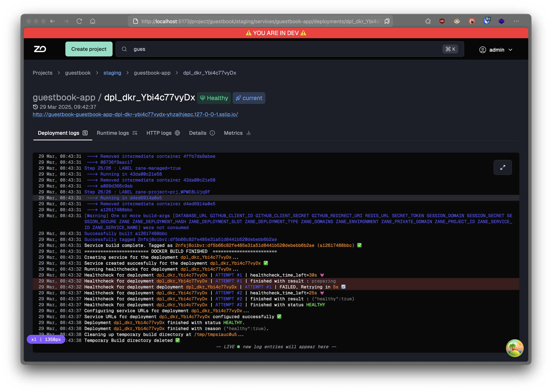
Task: Click log line 'Removed intermediate container 43da00c21e58'
Action: 276,180
